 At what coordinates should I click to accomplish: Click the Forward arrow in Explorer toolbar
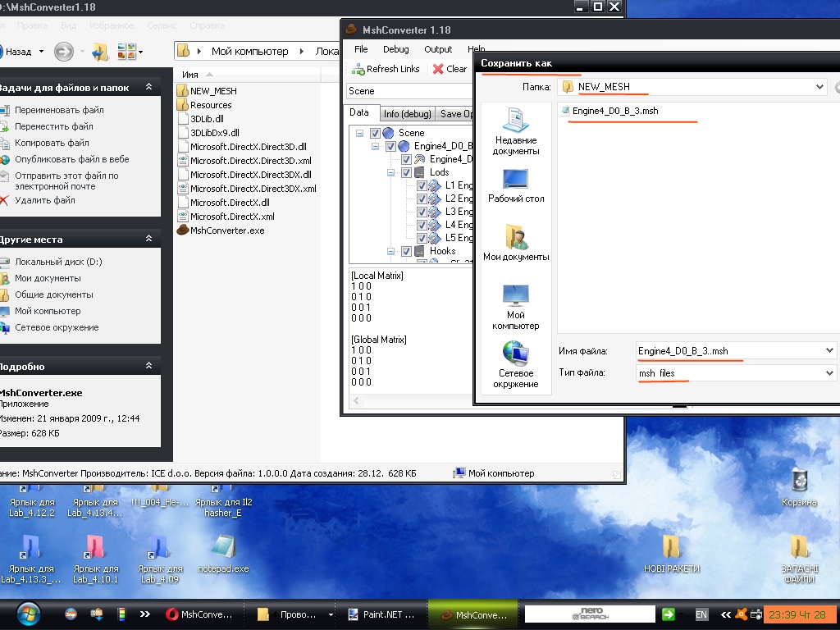click(64, 52)
